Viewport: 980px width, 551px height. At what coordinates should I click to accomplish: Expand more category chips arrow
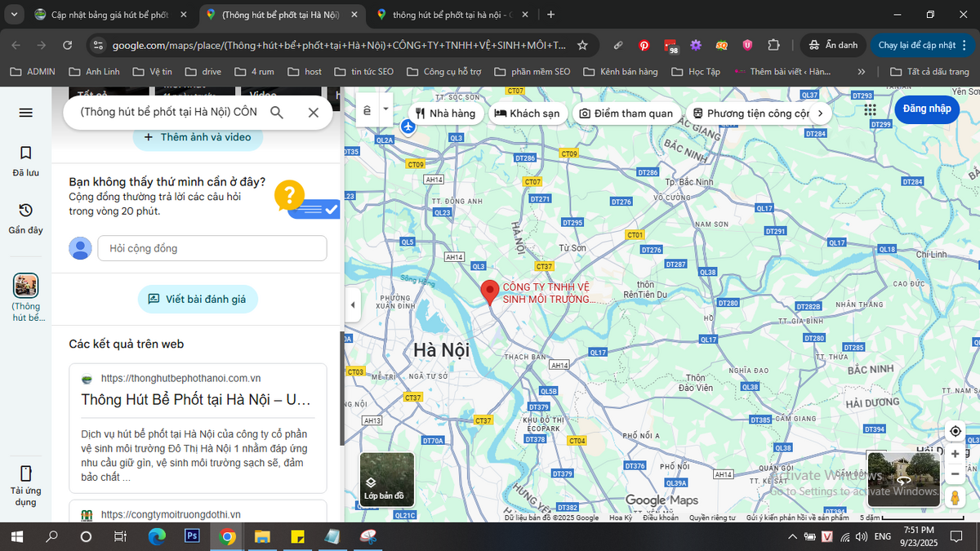820,113
